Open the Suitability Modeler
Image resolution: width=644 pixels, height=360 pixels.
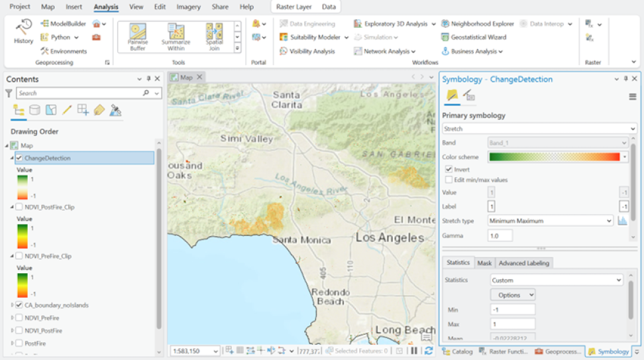314,37
